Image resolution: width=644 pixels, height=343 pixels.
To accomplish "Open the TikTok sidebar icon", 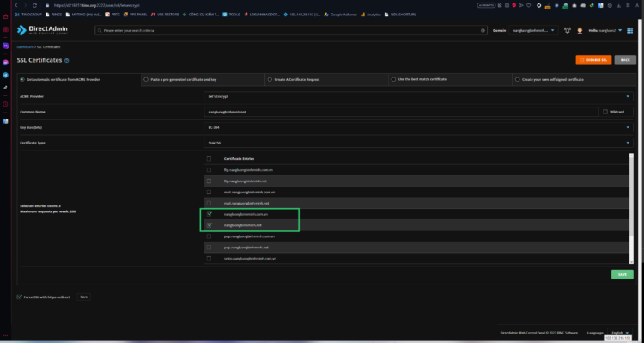I will [6, 87].
